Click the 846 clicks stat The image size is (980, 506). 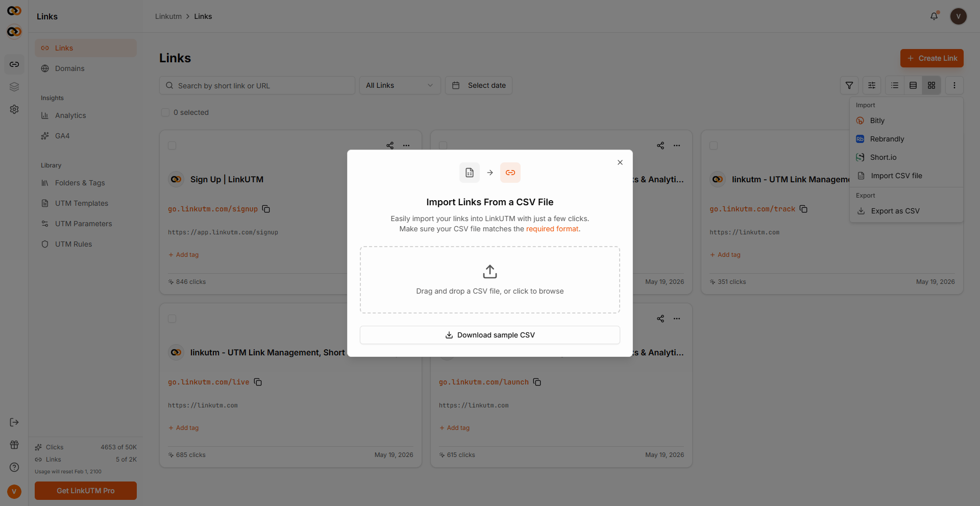[x=187, y=282]
